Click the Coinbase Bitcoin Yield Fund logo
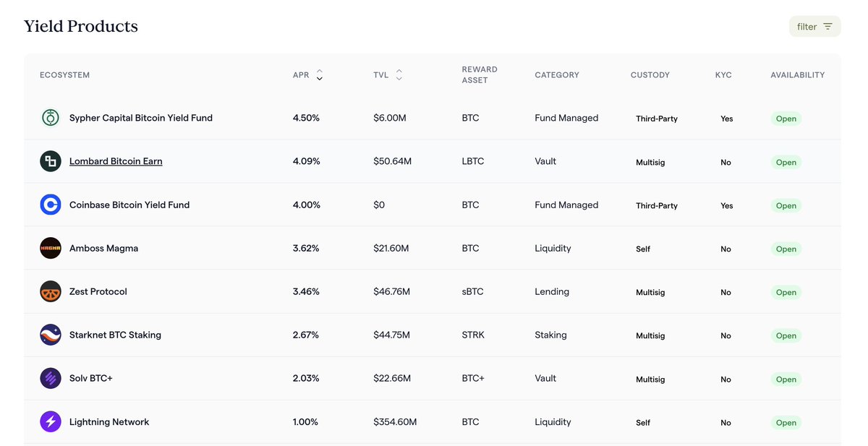This screenshot has height=446, width=868. (x=51, y=205)
